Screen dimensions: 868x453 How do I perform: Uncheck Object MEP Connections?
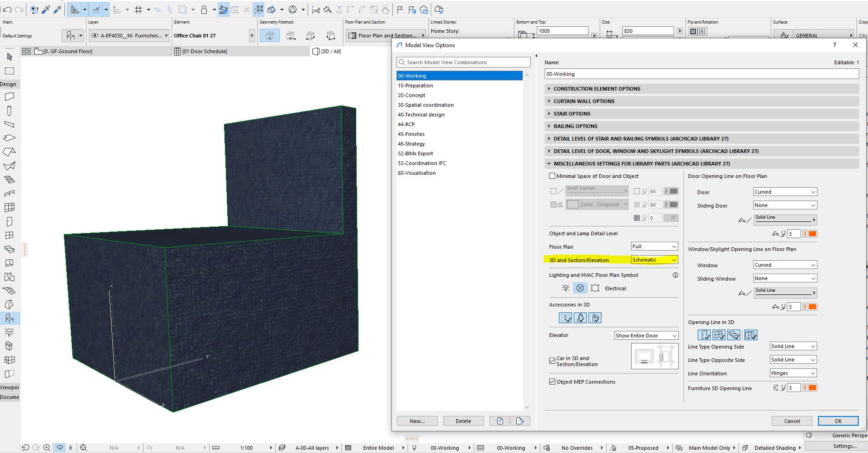click(552, 382)
